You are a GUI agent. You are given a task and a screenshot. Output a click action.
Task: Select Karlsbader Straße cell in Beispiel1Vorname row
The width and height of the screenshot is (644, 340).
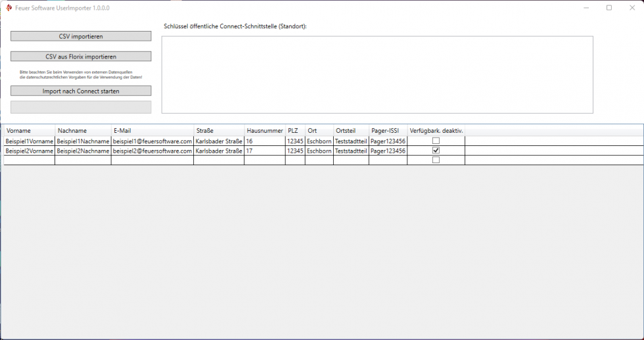[219, 141]
